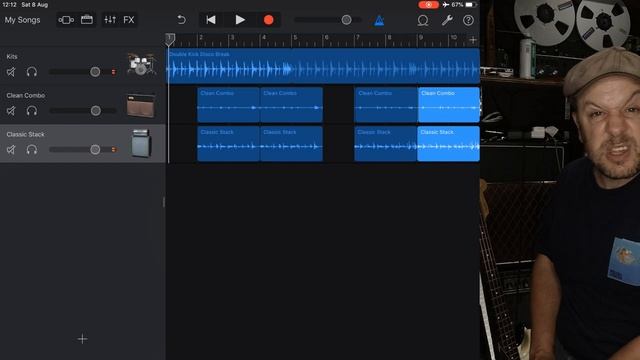Image resolution: width=640 pixels, height=360 pixels.
Task: Solo the Classic Stack track
Action: click(32, 149)
